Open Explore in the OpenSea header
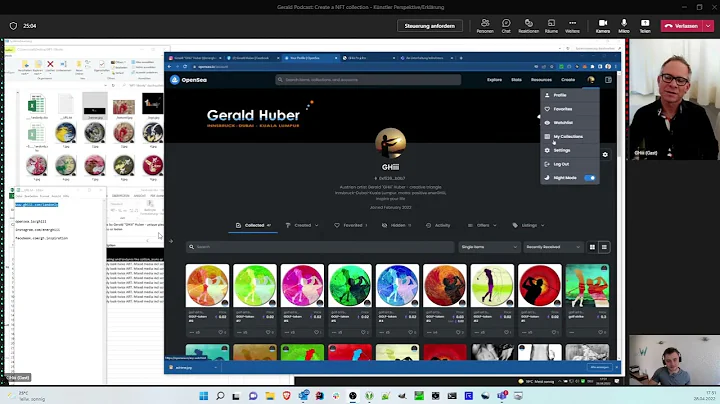This screenshot has width=720, height=404. (494, 80)
